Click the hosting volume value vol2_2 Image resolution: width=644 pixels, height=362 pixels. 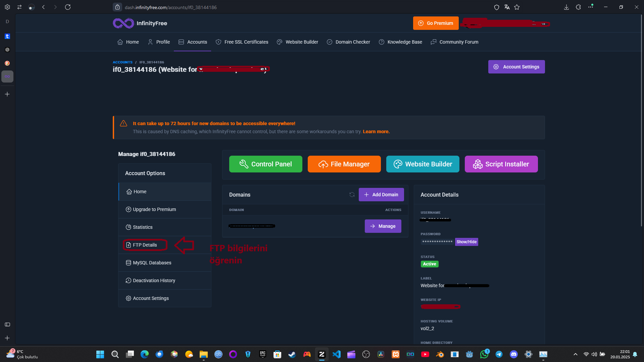[427, 328]
